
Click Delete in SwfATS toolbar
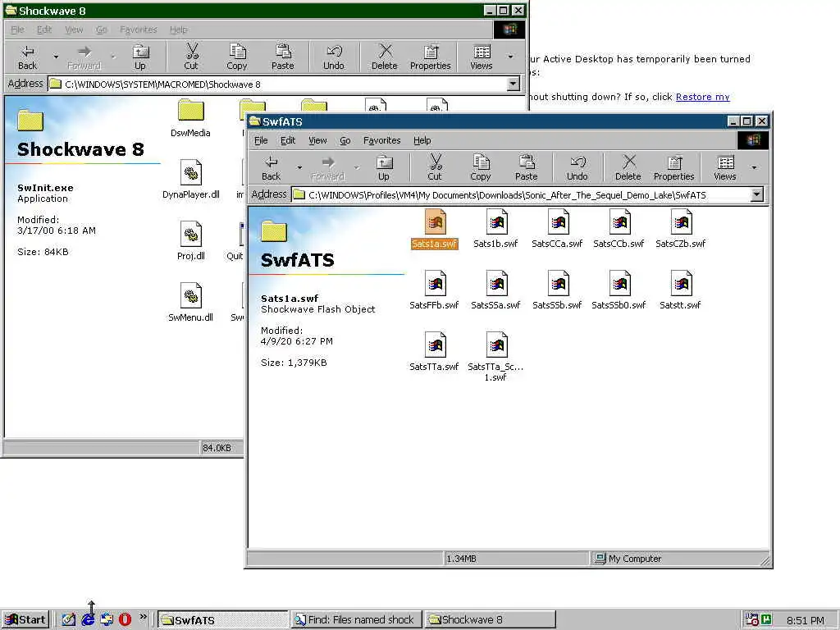pyautogui.click(x=628, y=168)
